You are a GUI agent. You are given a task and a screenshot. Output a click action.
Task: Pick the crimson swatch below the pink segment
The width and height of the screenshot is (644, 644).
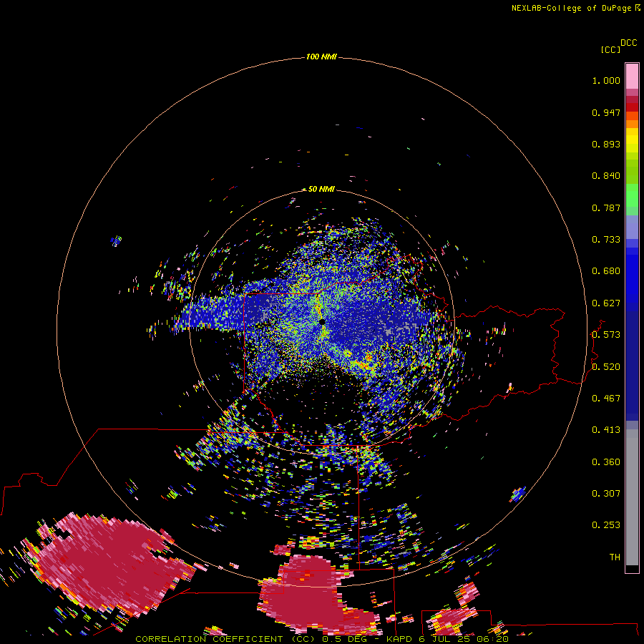tap(632, 99)
